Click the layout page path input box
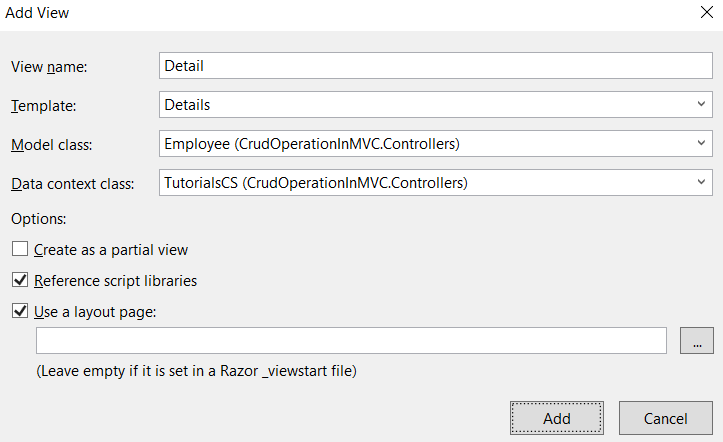 click(x=351, y=341)
